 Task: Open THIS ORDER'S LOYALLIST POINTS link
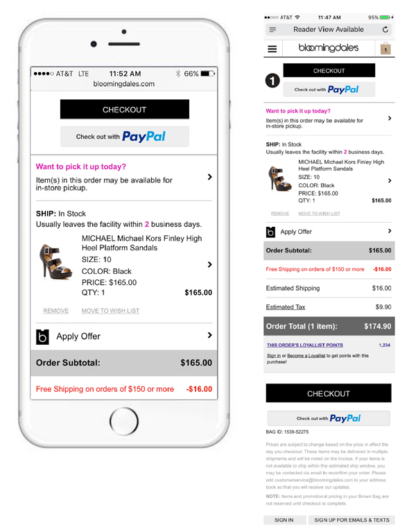304,345
